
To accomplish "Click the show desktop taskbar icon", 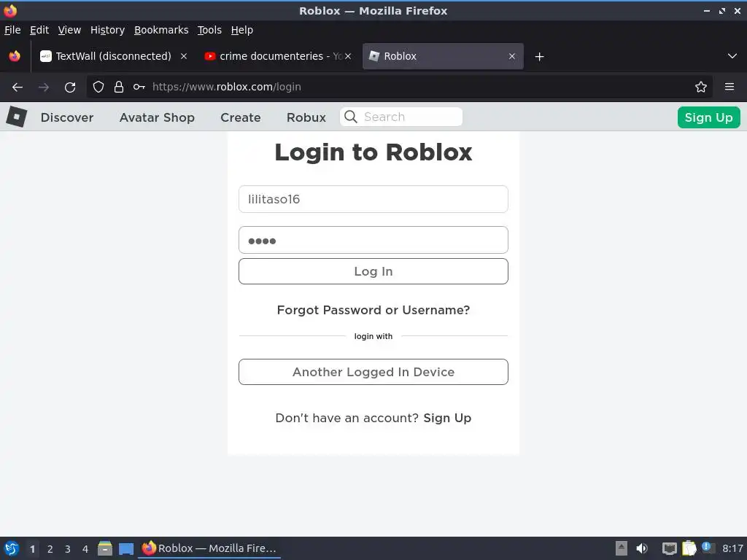I will pos(126,549).
